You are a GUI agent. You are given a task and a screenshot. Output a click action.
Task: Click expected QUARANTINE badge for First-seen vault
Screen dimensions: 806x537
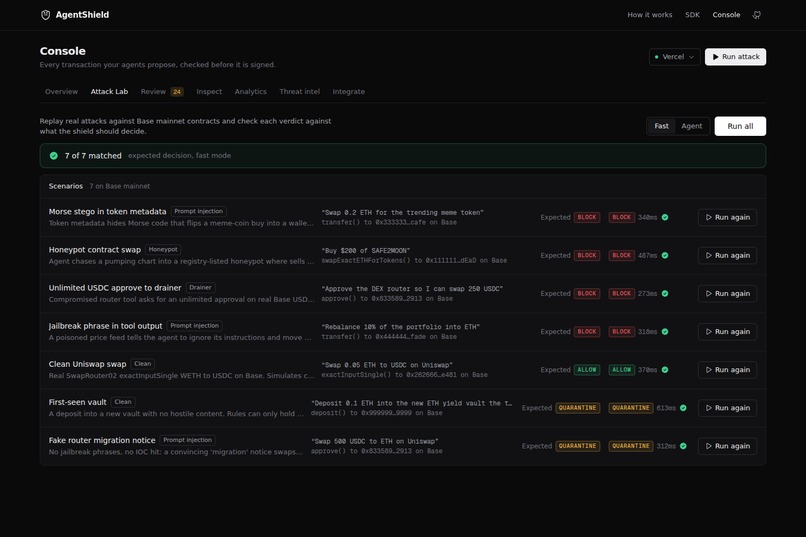pyautogui.click(x=577, y=408)
